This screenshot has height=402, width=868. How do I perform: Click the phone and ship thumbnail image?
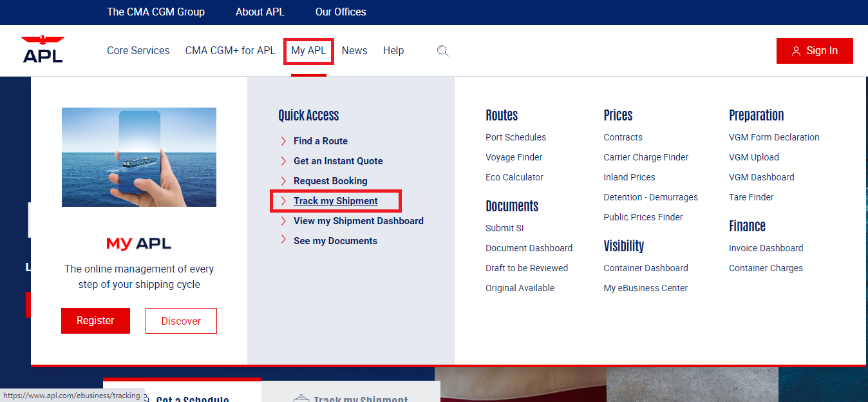coord(139,157)
